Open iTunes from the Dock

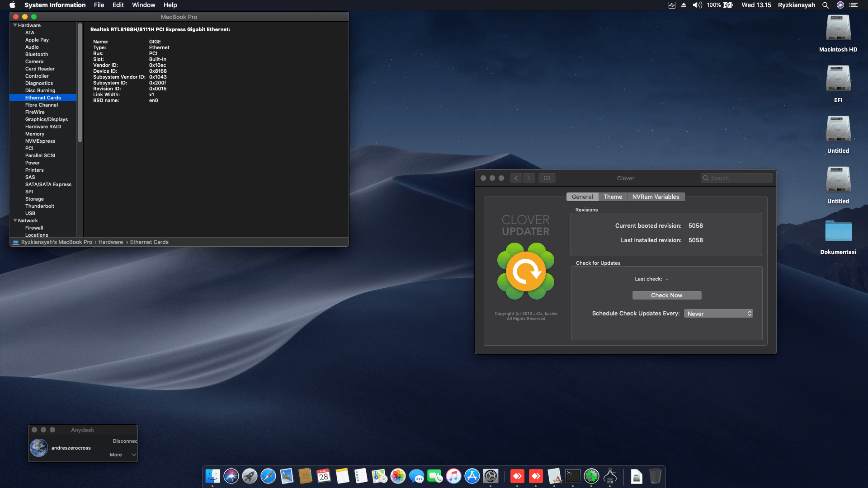(453, 476)
